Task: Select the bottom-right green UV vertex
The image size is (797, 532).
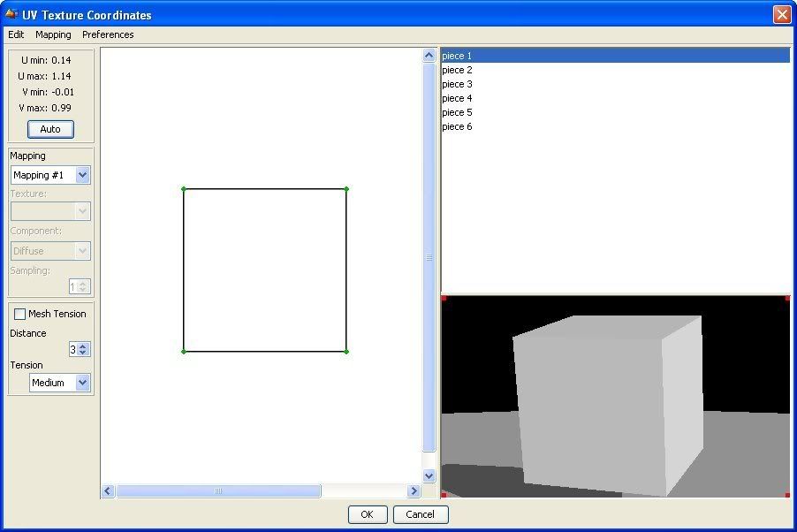Action: coord(346,352)
